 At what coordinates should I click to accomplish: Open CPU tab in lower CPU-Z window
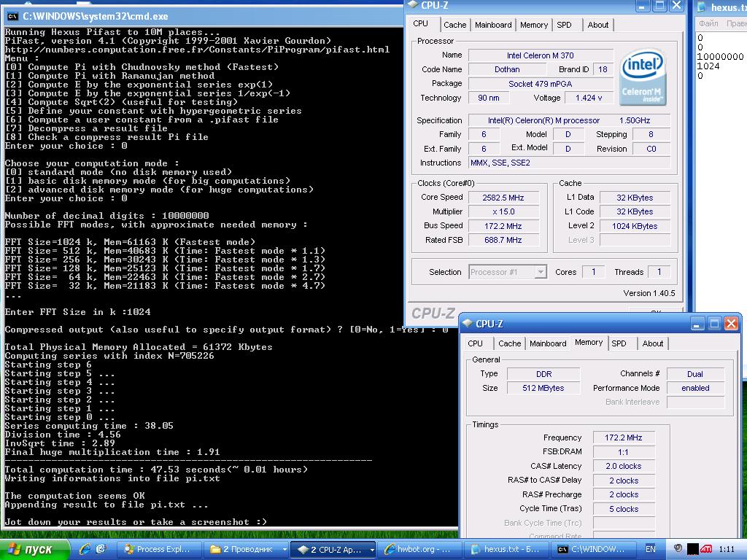475,343
